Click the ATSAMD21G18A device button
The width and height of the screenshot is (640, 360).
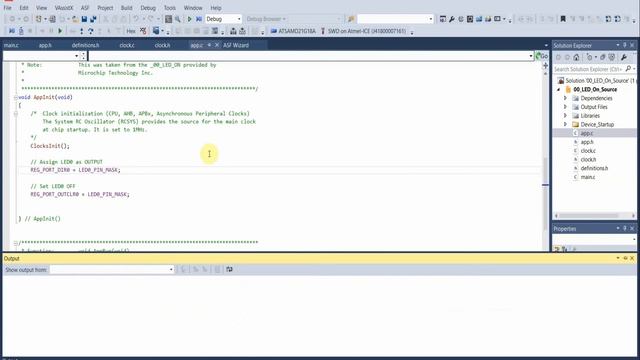[x=293, y=31]
